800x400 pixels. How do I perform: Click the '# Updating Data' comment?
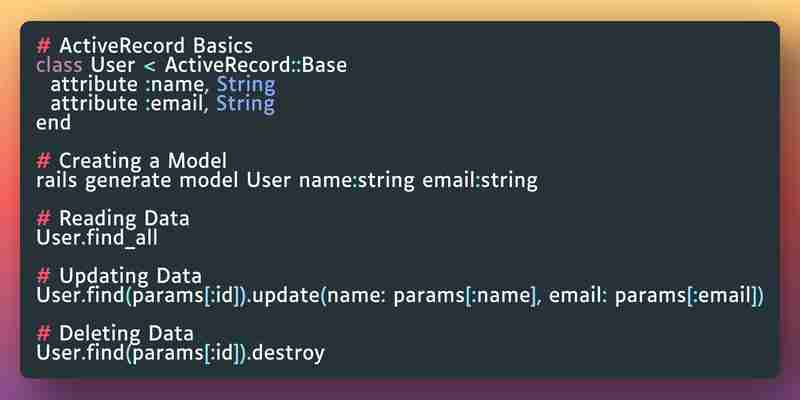(119, 277)
